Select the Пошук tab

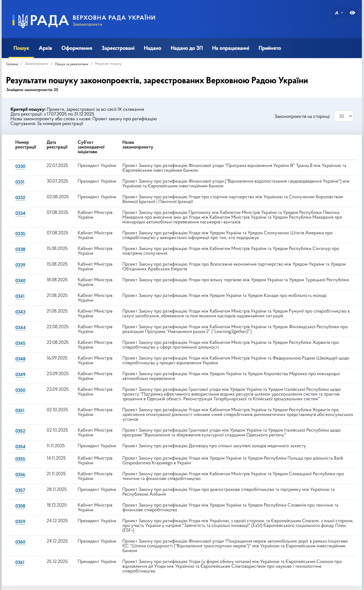[x=21, y=48]
